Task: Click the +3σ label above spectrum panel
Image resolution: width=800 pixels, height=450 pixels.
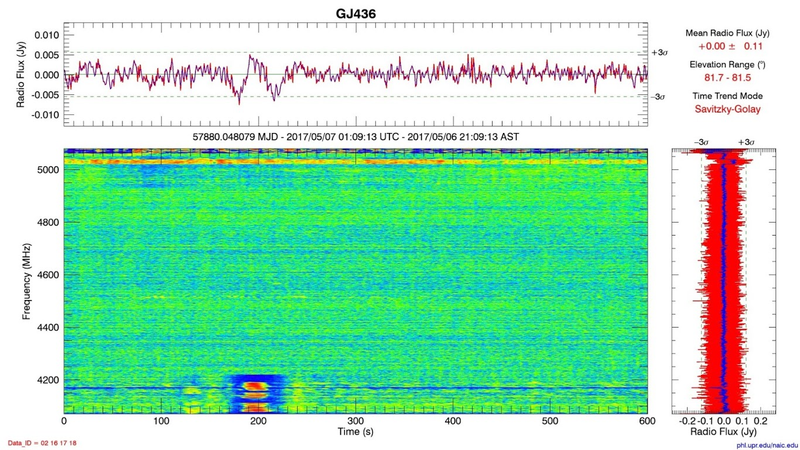Action: [x=746, y=142]
